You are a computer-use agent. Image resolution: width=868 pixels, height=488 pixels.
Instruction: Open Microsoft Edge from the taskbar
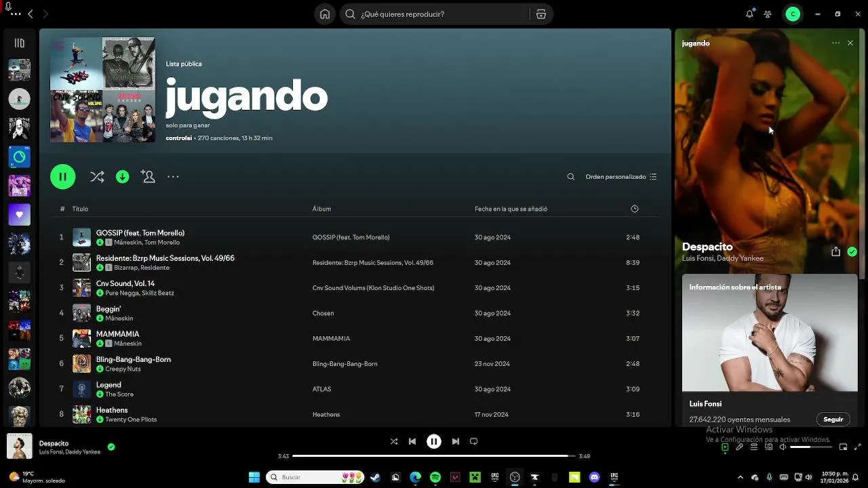415,477
